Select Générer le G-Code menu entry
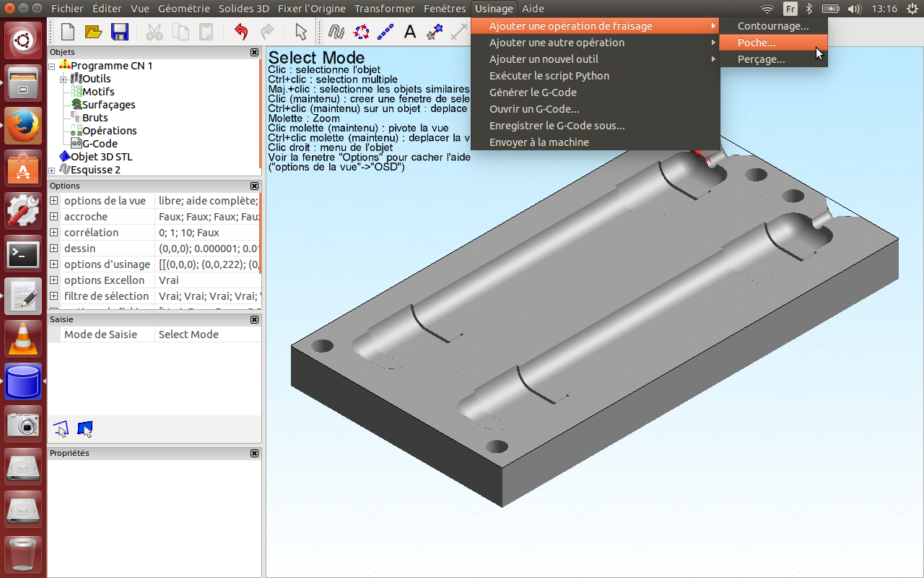The width and height of the screenshot is (924, 578). 533,92
